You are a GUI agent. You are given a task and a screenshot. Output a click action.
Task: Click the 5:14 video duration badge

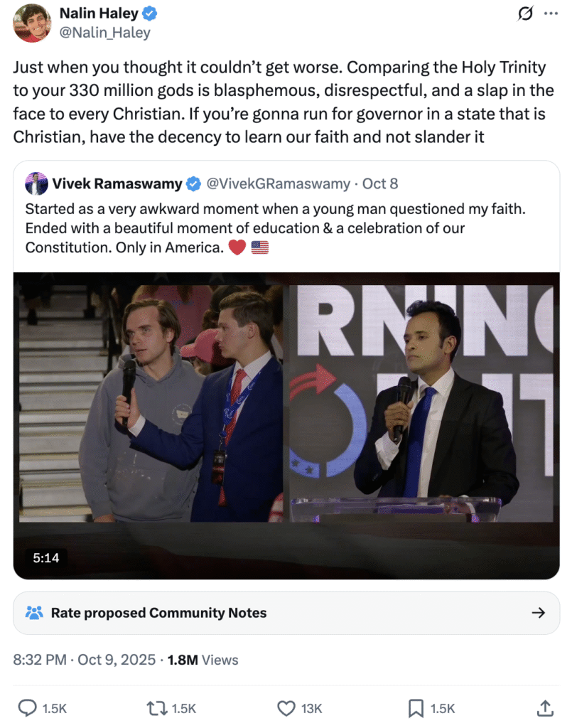click(x=46, y=557)
